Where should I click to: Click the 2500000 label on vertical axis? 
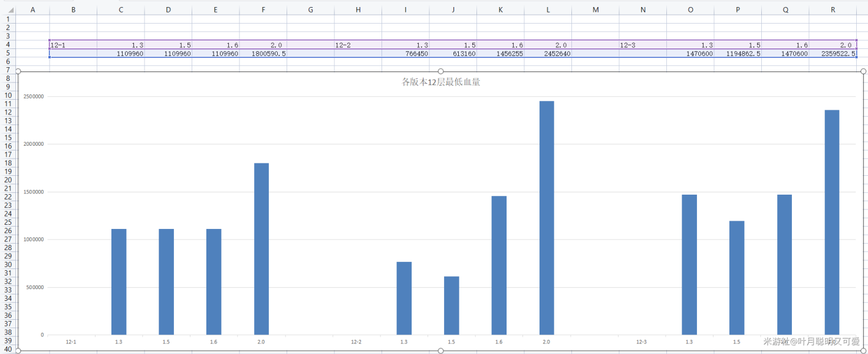34,96
